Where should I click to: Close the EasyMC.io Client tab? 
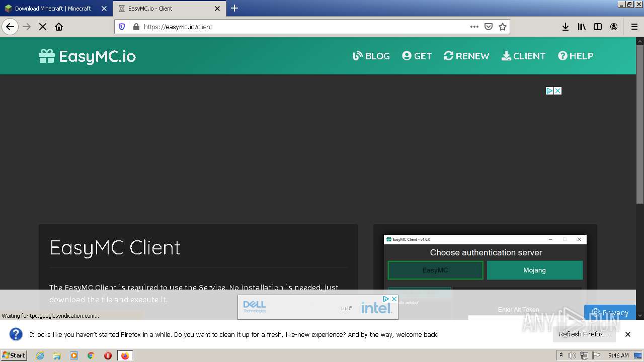(217, 9)
